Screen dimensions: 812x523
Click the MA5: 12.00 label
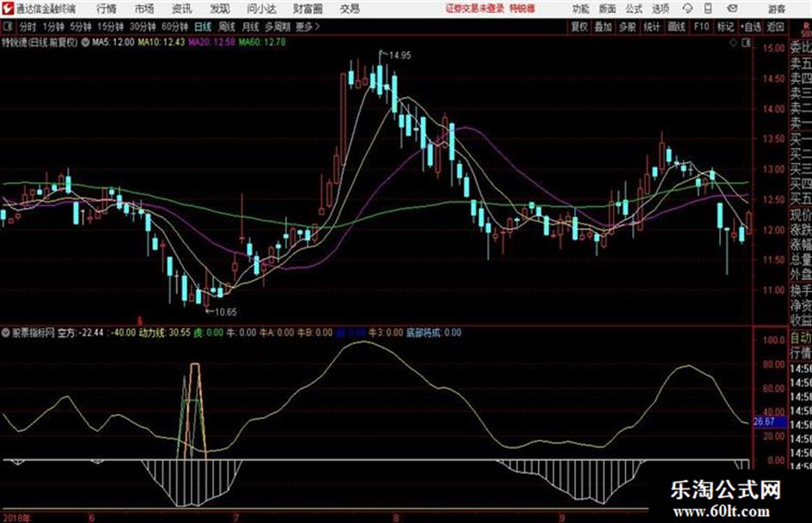113,42
